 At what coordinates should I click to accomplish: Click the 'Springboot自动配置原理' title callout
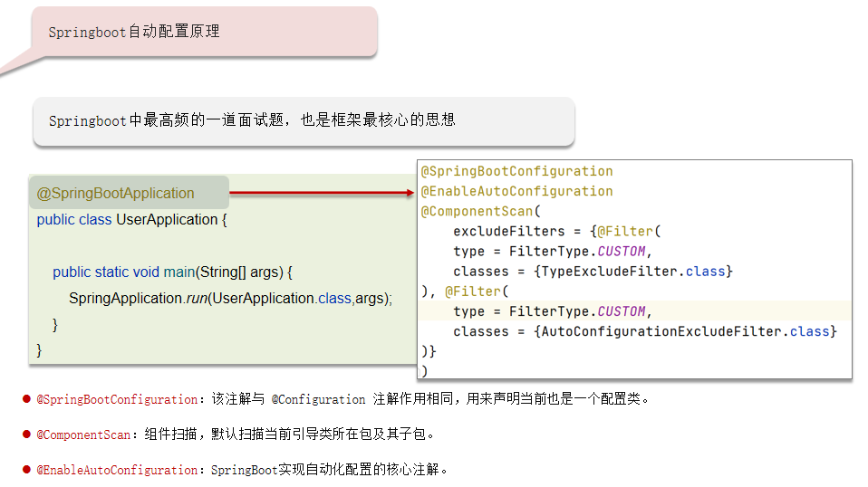tap(204, 32)
